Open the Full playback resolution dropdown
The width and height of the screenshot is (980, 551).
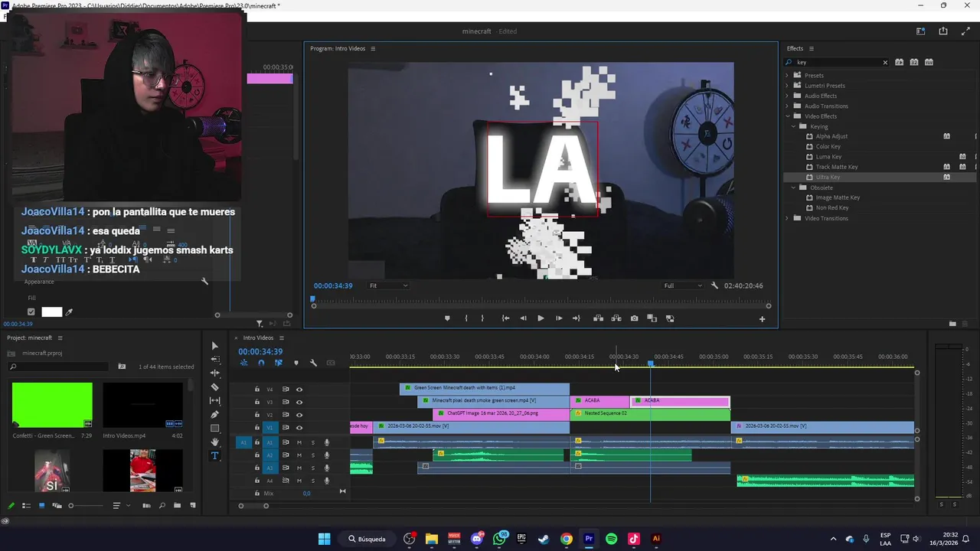point(682,285)
